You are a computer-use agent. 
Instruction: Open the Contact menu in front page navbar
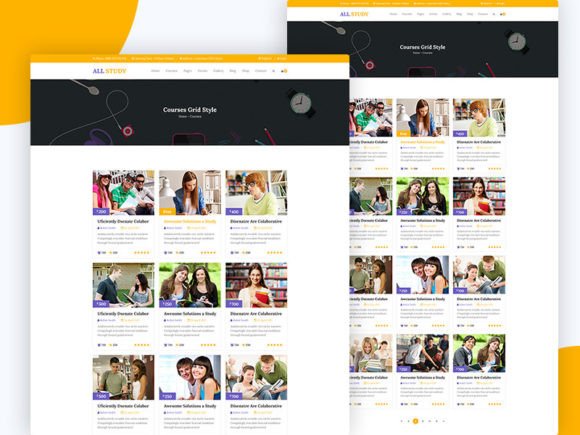click(260, 71)
